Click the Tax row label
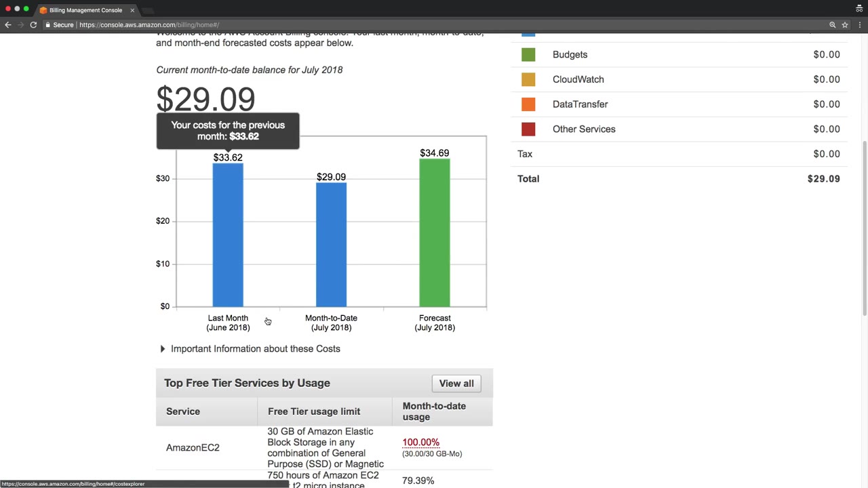868x488 pixels. coord(525,154)
